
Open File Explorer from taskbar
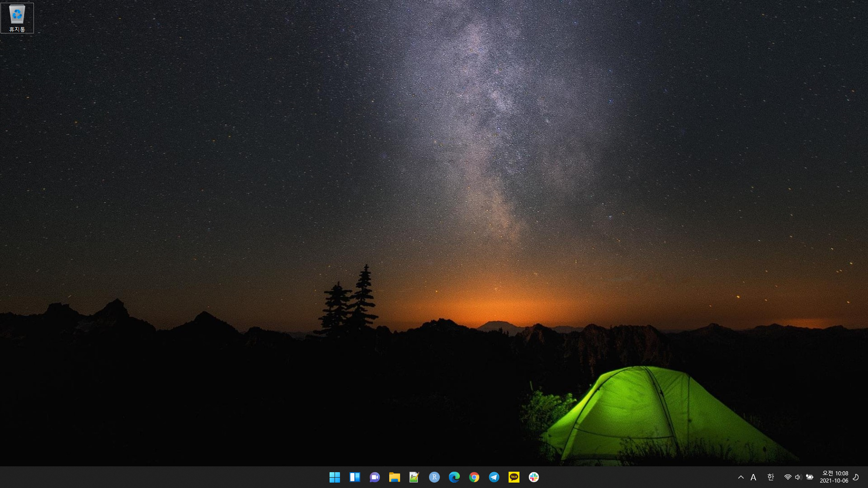pos(394,477)
